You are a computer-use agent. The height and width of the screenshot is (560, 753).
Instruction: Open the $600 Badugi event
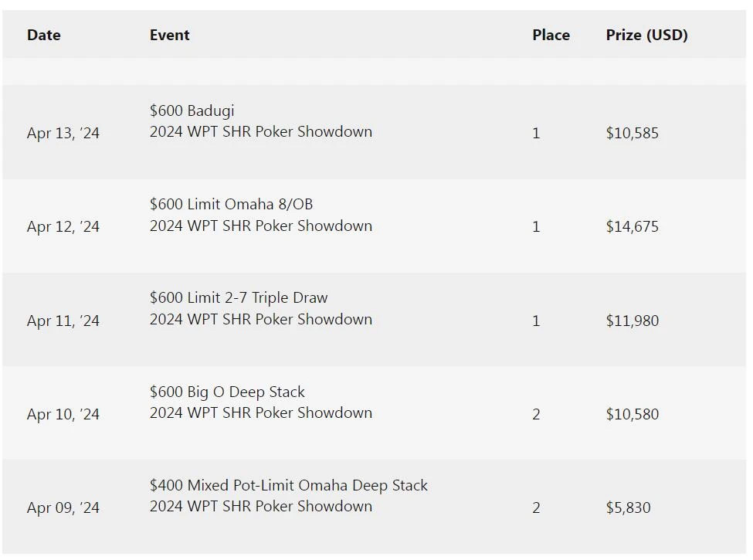[x=192, y=110]
